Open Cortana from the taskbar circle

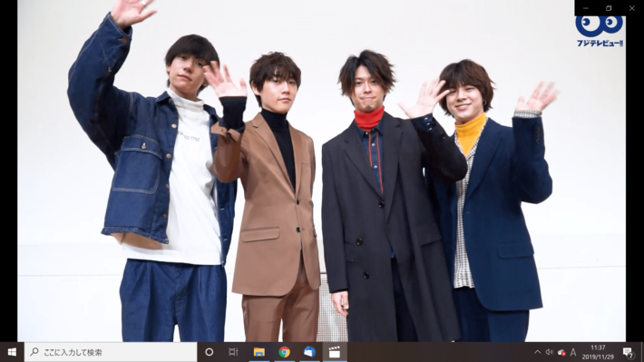click(209, 352)
